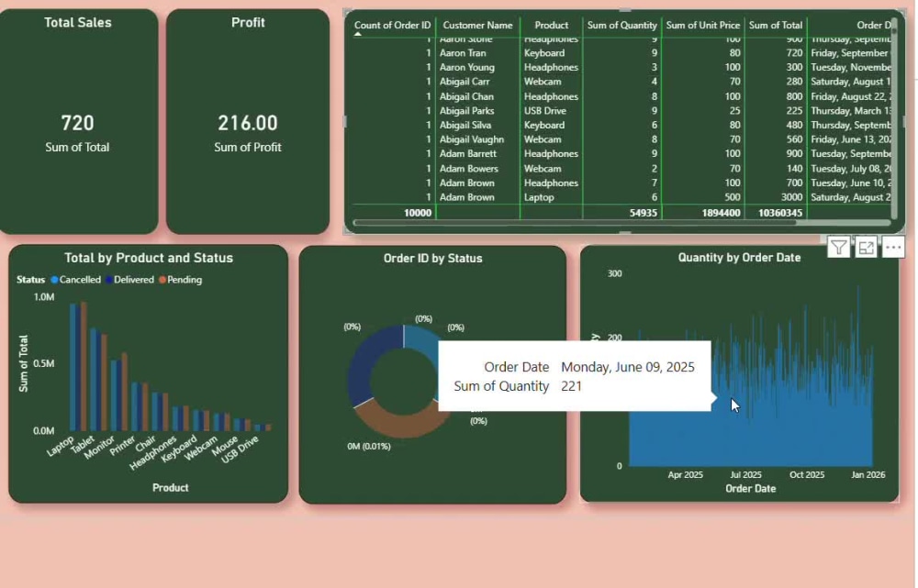Image resolution: width=918 pixels, height=588 pixels.
Task: Select the Abigail Carr customer cell
Action: point(465,82)
